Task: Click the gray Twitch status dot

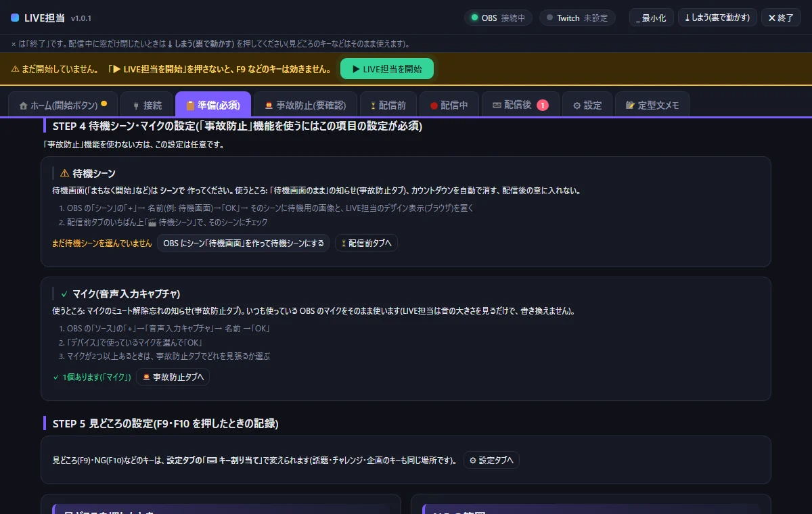Action: click(550, 18)
